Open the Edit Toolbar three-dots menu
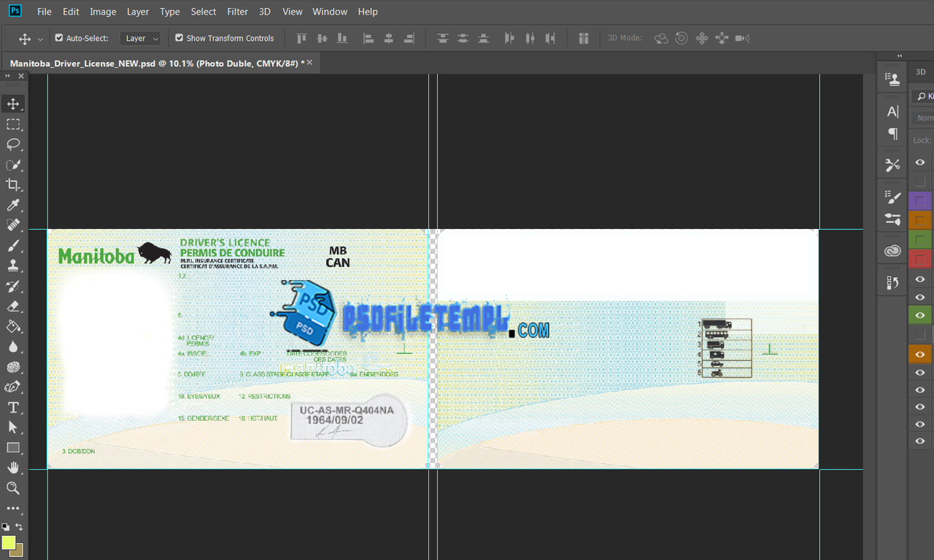Image resolution: width=934 pixels, height=560 pixels. point(13,508)
